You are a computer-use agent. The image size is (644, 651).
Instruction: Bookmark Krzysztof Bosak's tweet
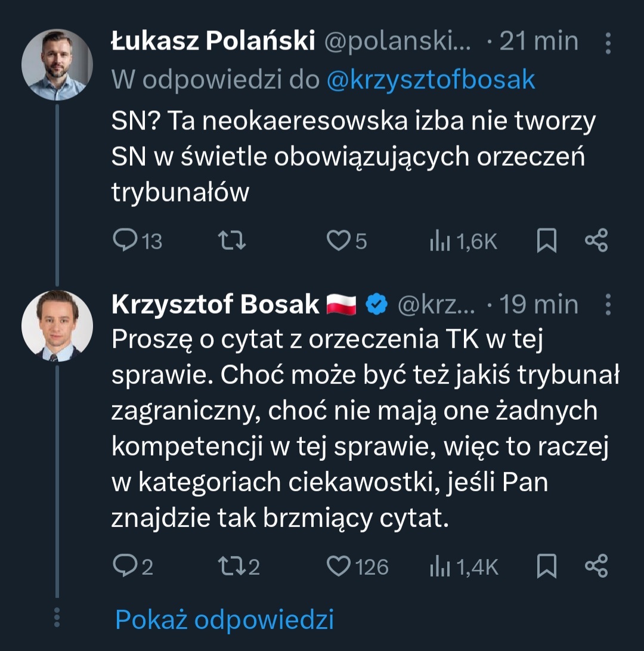point(547,566)
